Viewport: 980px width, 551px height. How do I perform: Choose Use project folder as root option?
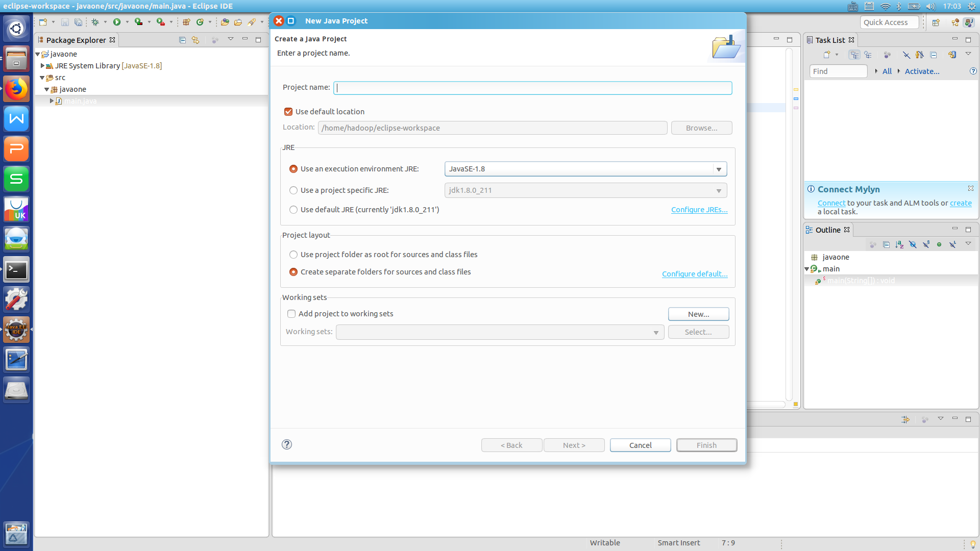point(293,255)
